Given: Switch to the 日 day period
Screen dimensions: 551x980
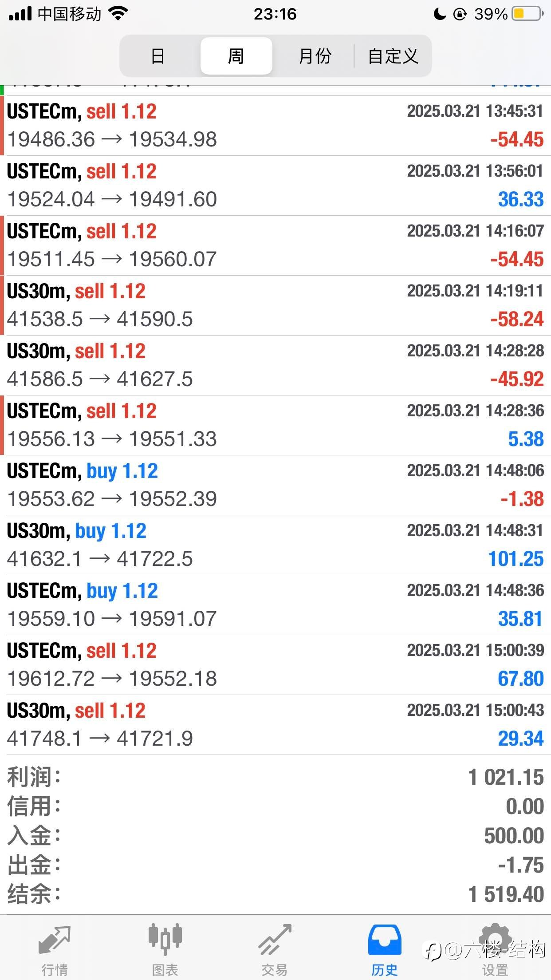Looking at the screenshot, I should coord(158,56).
